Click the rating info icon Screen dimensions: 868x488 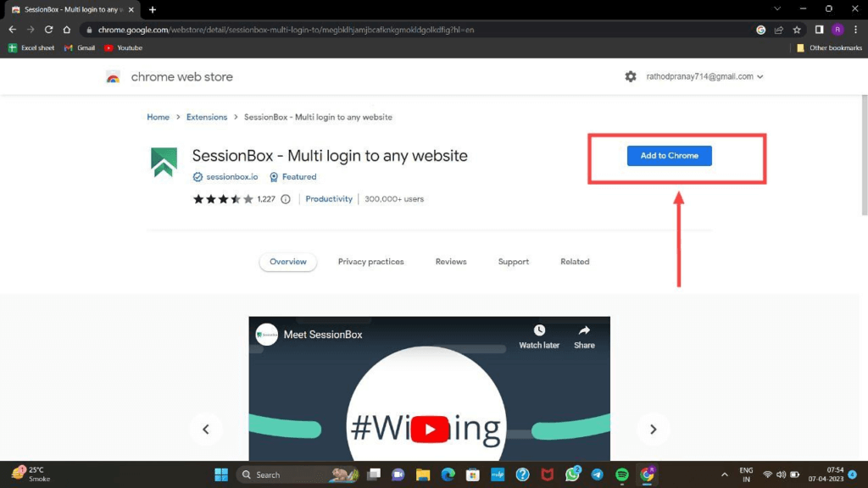pos(286,199)
